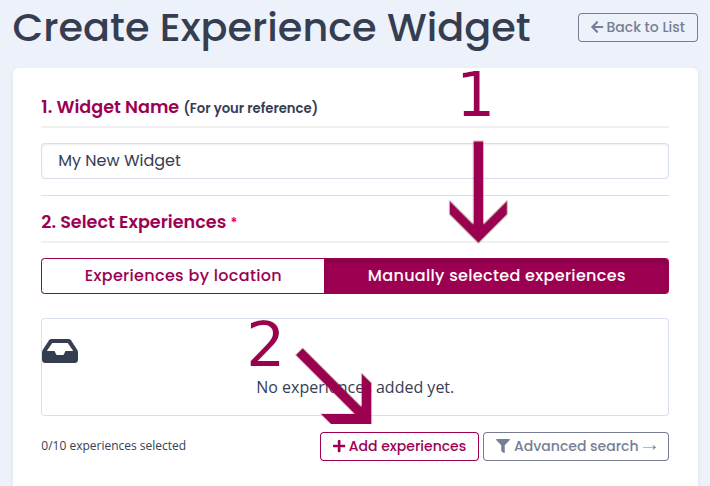
Task: Click the "No experiences added yet" message
Action: (x=355, y=387)
